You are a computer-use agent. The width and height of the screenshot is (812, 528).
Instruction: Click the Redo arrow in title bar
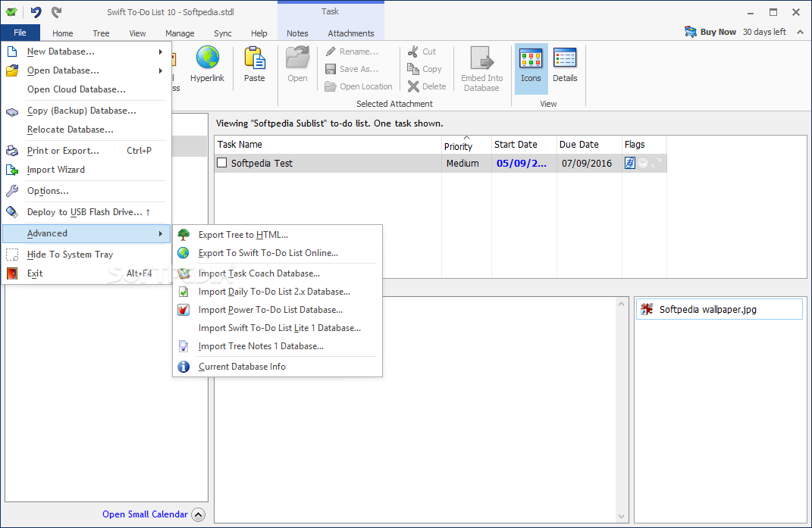coord(56,11)
